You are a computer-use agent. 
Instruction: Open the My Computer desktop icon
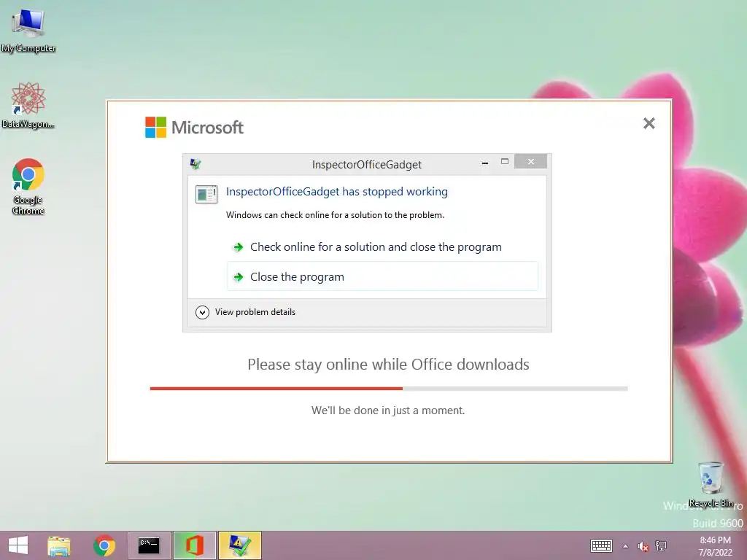[28, 29]
